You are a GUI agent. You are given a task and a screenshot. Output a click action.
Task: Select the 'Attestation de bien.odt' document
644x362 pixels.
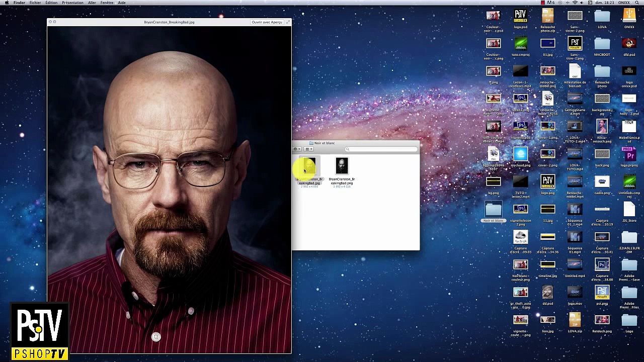pyautogui.click(x=575, y=71)
